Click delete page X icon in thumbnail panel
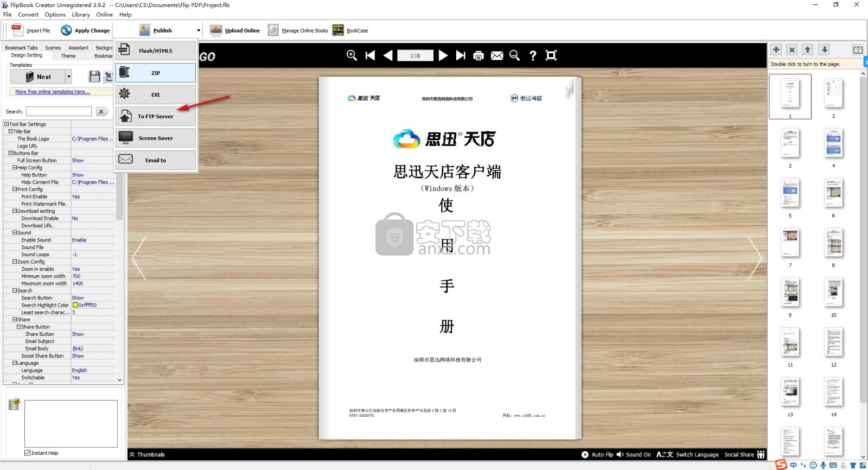The width and height of the screenshot is (868, 470). click(792, 49)
